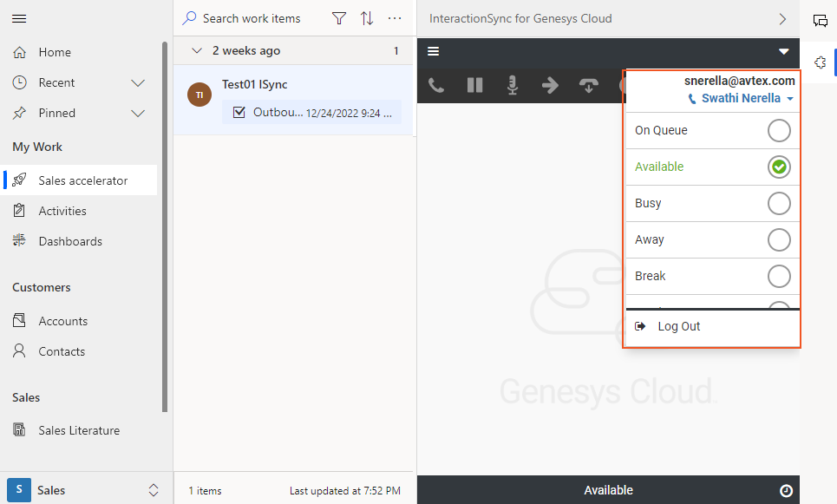Select the Test01 ISync work item
837x504 pixels.
(293, 100)
